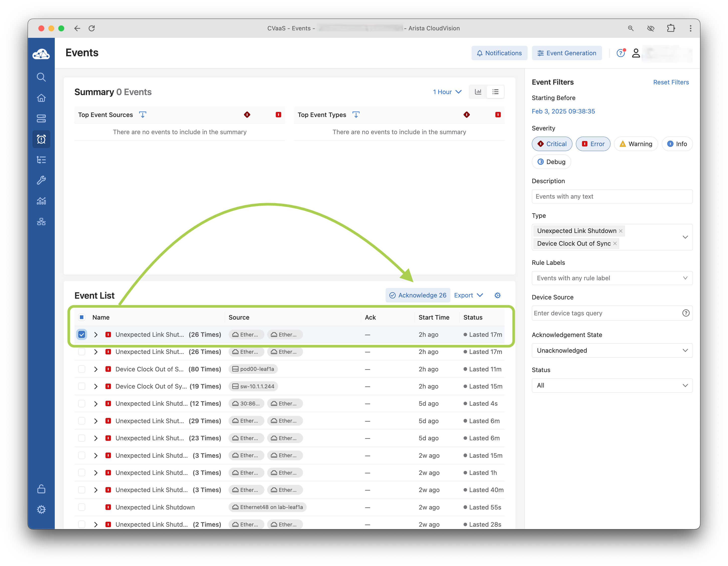This screenshot has width=728, height=566.
Task: Remove Device Clock Out of Sync type tag
Action: [x=615, y=243]
